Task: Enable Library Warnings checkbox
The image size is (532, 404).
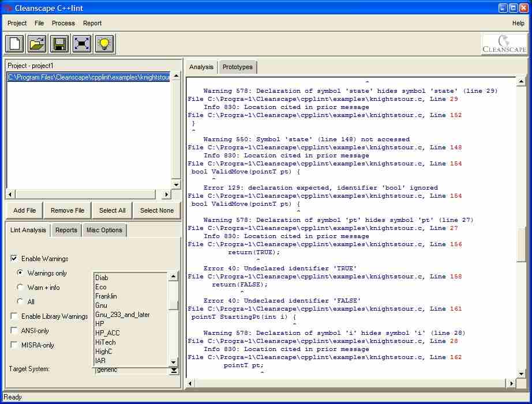Action: pos(14,316)
